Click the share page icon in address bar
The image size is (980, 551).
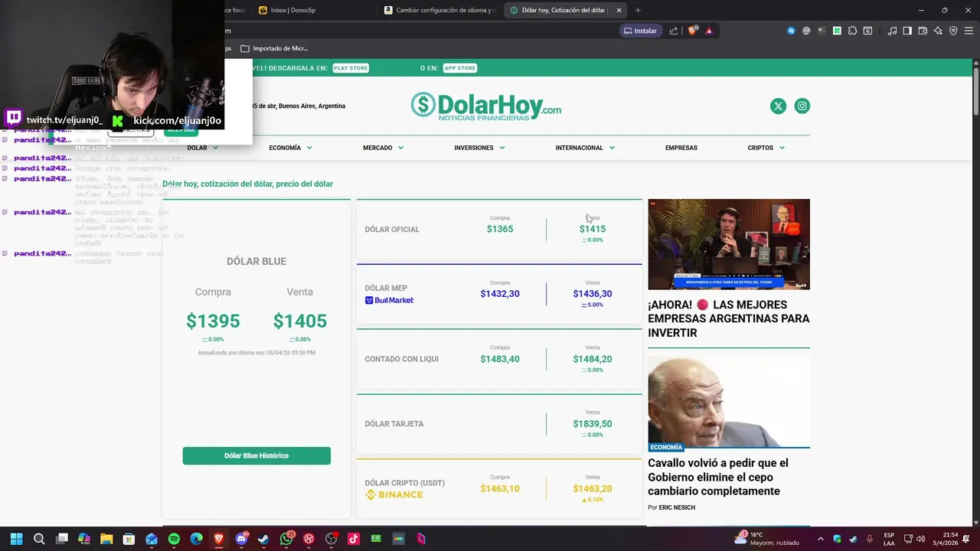coord(674,31)
